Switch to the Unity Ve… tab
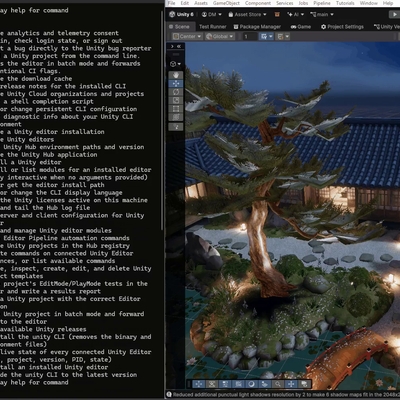 click(386, 27)
